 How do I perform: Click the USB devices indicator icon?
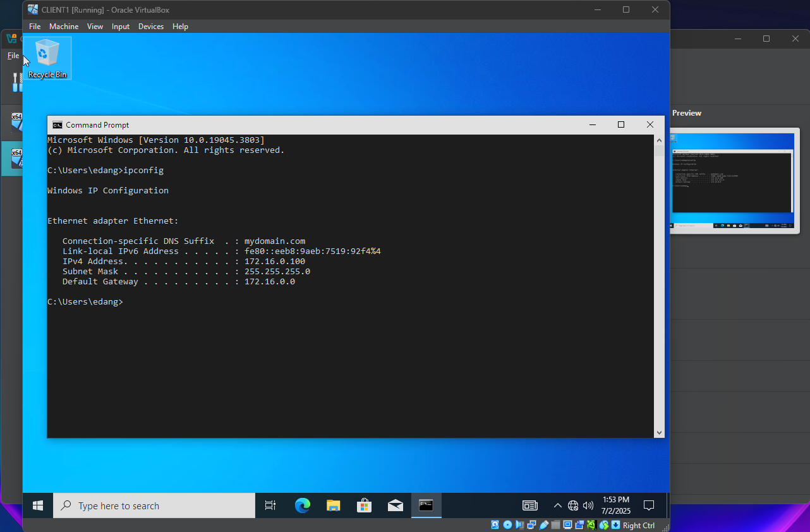[544, 525]
